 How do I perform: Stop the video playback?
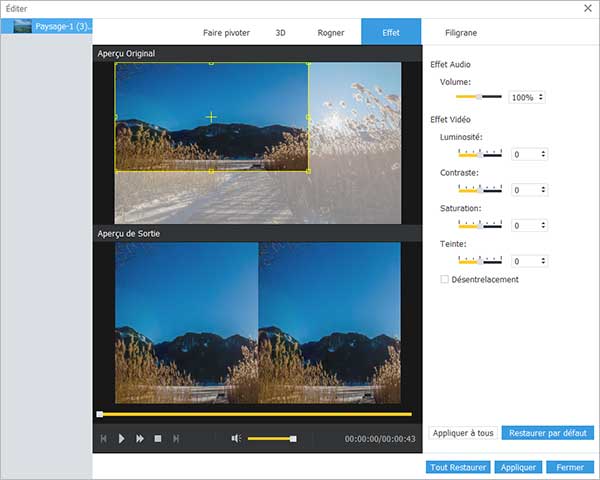(x=158, y=438)
